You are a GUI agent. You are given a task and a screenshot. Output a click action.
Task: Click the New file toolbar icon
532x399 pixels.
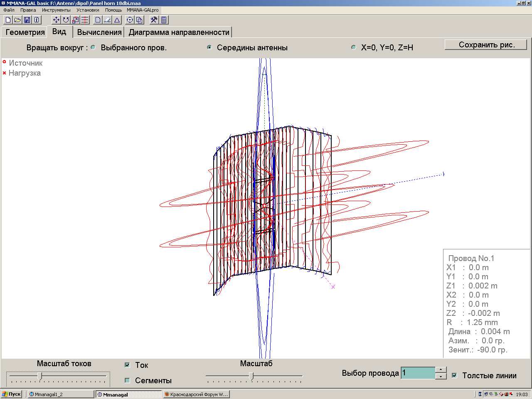pyautogui.click(x=8, y=20)
